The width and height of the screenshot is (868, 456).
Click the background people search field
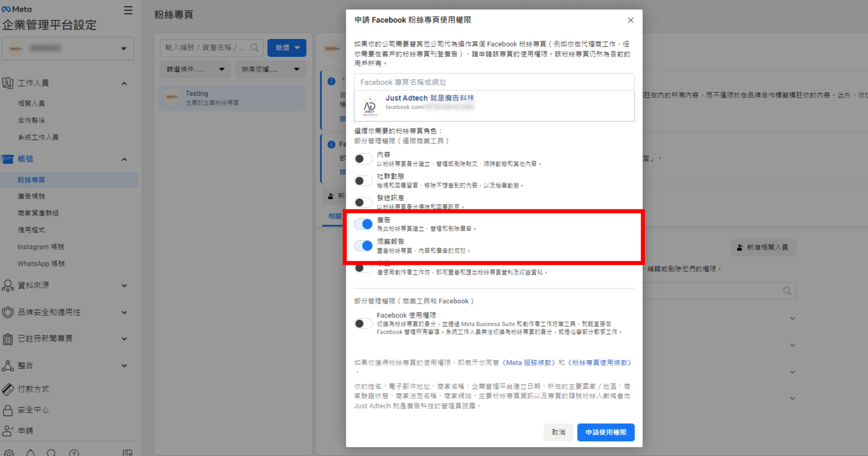(x=719, y=291)
